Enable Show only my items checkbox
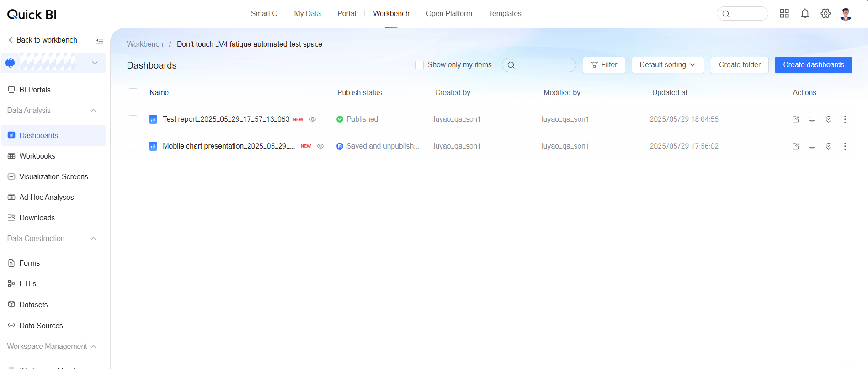The image size is (868, 369). [x=420, y=65]
